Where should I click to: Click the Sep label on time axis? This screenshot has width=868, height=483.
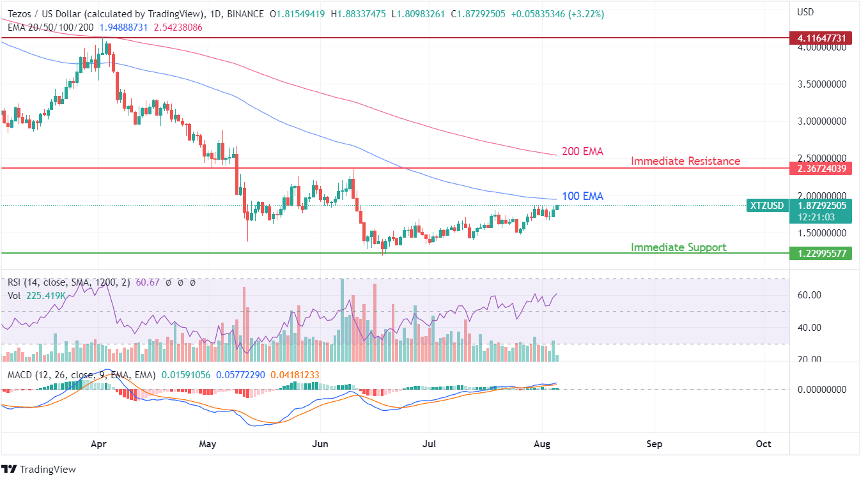[655, 443]
